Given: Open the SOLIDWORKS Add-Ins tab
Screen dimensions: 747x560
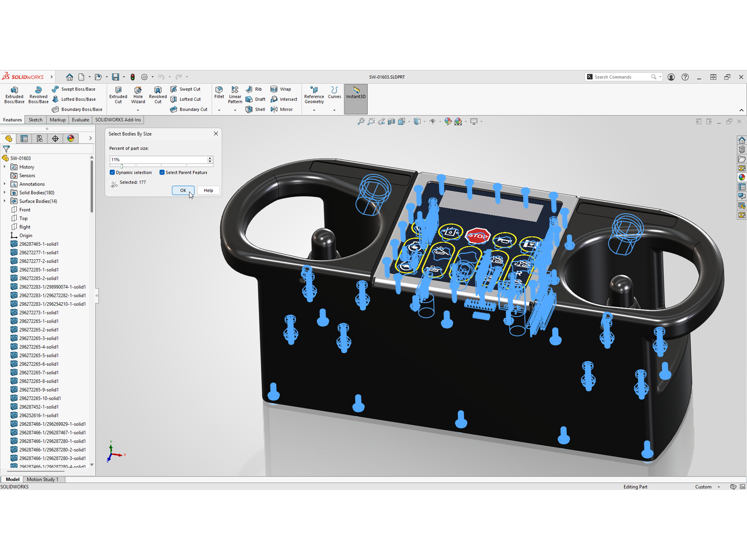Looking at the screenshot, I should pos(118,120).
